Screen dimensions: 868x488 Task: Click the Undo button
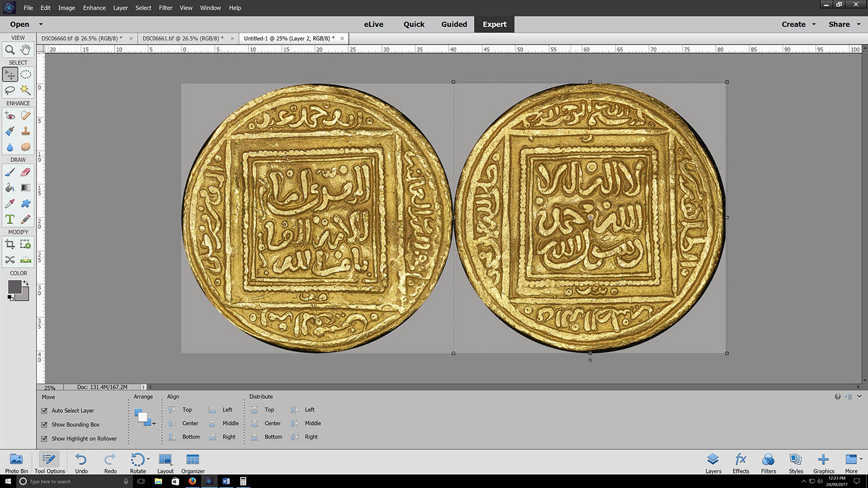click(x=81, y=463)
